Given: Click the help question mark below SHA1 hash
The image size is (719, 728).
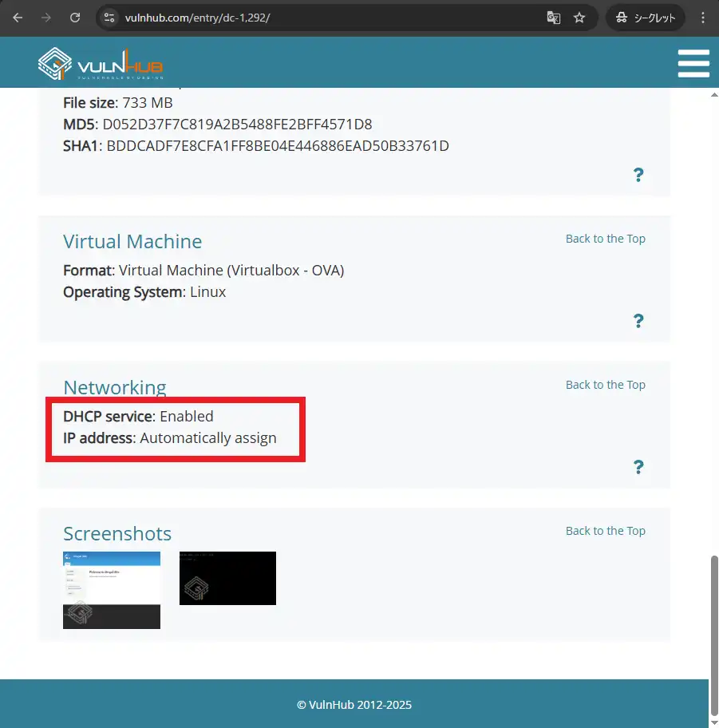Looking at the screenshot, I should [638, 175].
